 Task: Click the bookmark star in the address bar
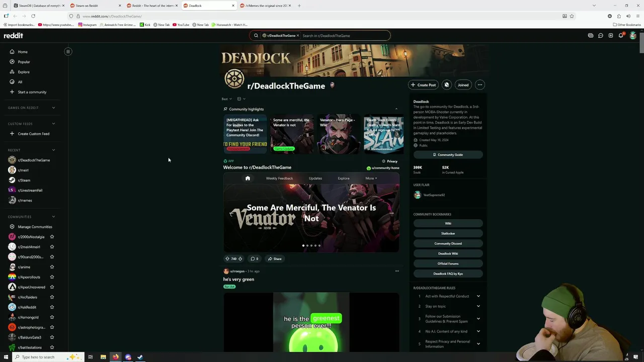572,16
